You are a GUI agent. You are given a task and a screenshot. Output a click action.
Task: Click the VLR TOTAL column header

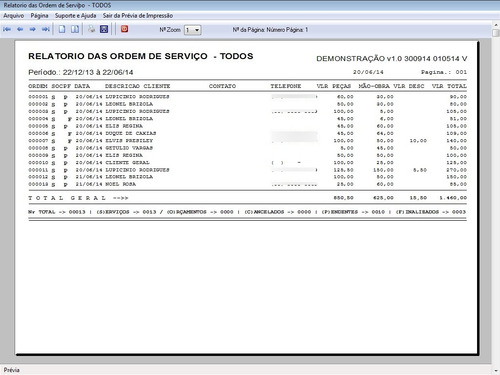449,86
